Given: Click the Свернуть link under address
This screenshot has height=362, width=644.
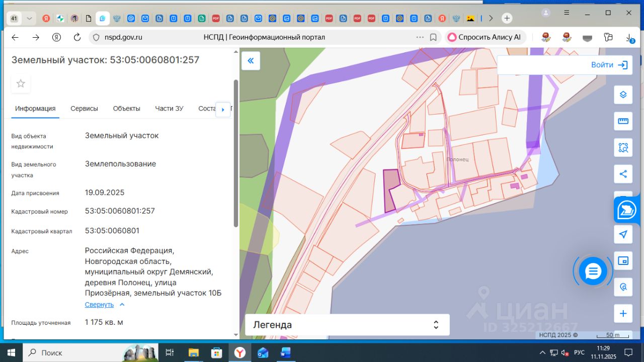Looking at the screenshot, I should pos(100,305).
